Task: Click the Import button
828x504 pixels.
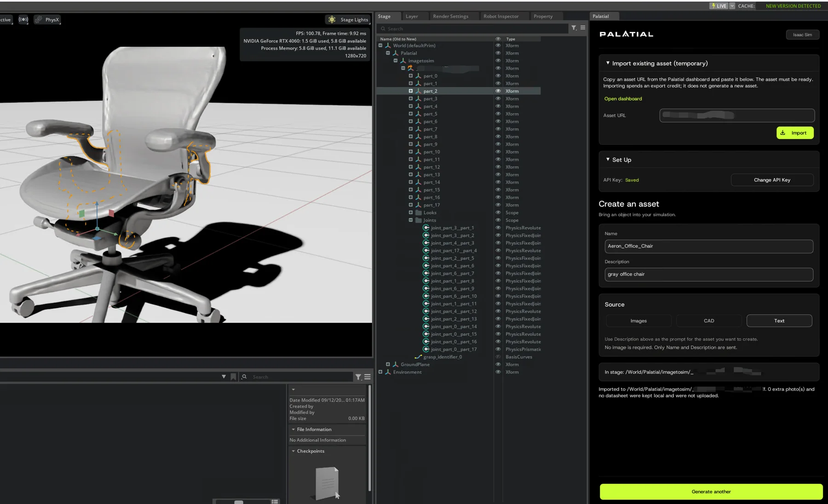Action: pos(795,133)
